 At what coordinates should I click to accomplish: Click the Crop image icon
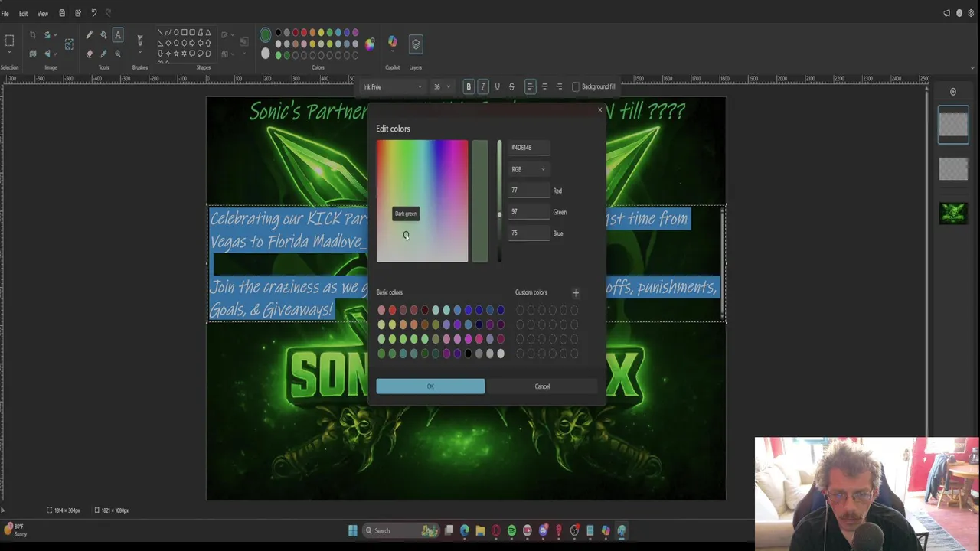pos(33,35)
